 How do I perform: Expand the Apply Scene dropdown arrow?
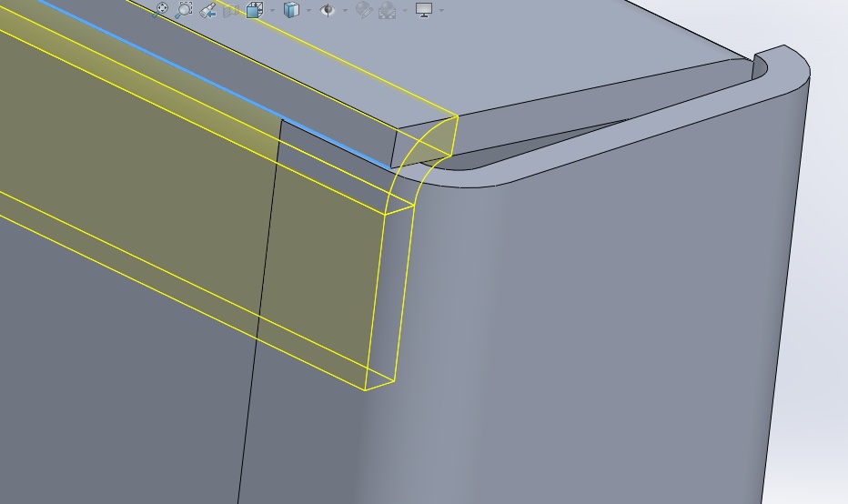405,10
